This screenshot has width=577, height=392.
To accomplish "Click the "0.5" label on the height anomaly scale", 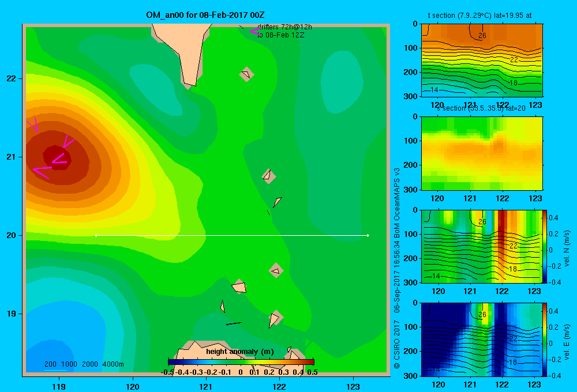I will coord(312,372).
